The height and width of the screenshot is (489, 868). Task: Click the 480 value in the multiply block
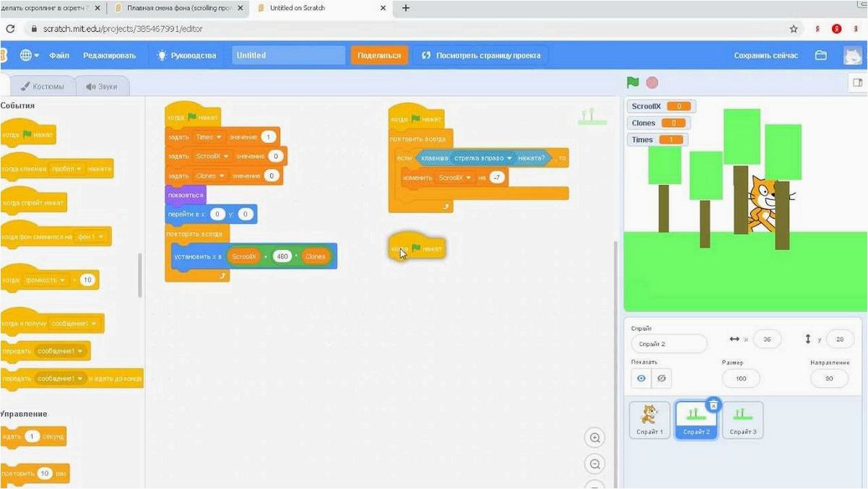pyautogui.click(x=282, y=256)
